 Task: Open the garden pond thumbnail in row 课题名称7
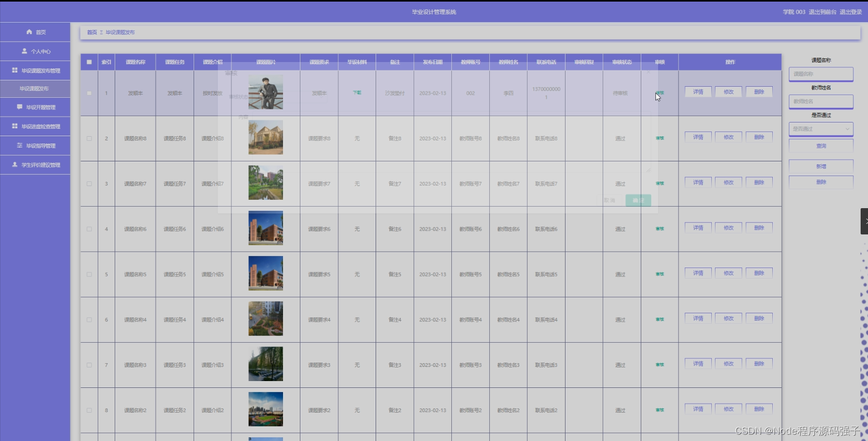[x=266, y=182]
